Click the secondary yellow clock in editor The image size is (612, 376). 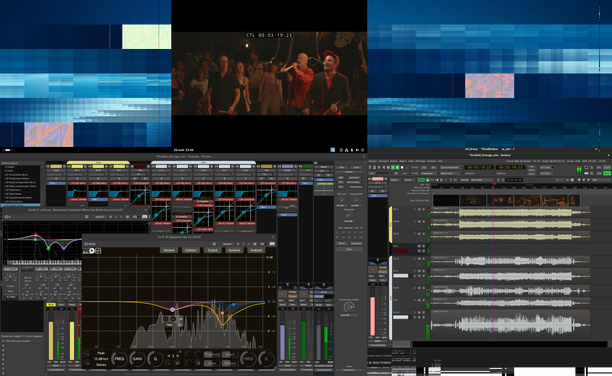[x=510, y=168]
